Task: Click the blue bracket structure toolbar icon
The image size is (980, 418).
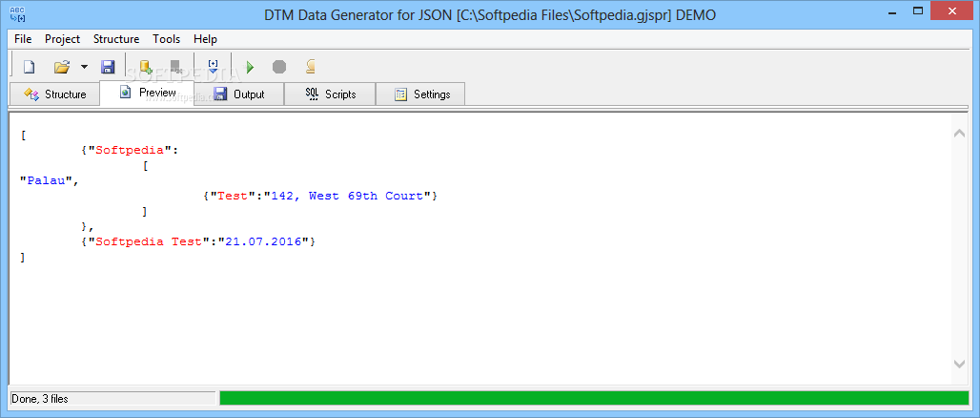Action: click(x=213, y=67)
